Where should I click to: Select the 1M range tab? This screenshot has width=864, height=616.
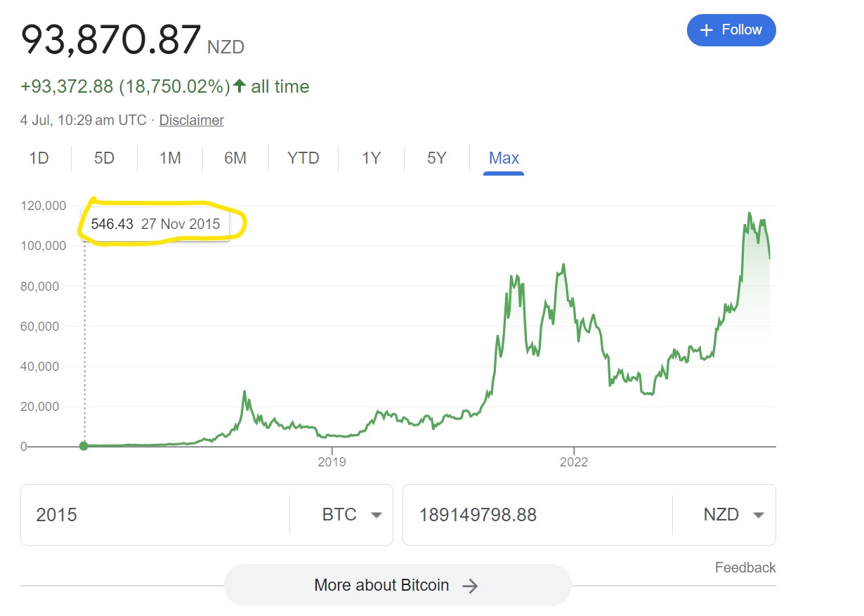(x=170, y=158)
